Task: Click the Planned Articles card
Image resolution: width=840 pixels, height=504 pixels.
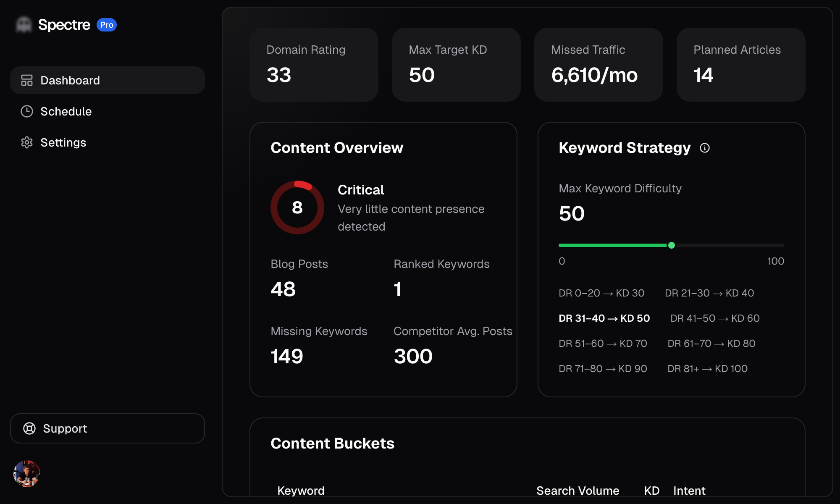Action: pos(740,64)
